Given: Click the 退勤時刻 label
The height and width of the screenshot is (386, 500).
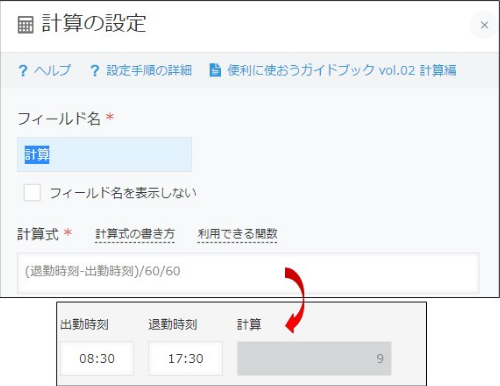Looking at the screenshot, I should 173,324.
